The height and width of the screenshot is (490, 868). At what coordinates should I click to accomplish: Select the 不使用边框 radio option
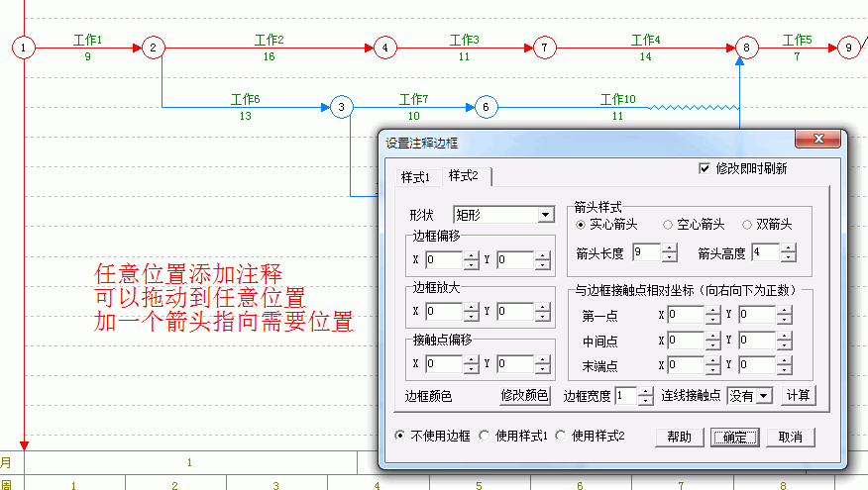399,436
